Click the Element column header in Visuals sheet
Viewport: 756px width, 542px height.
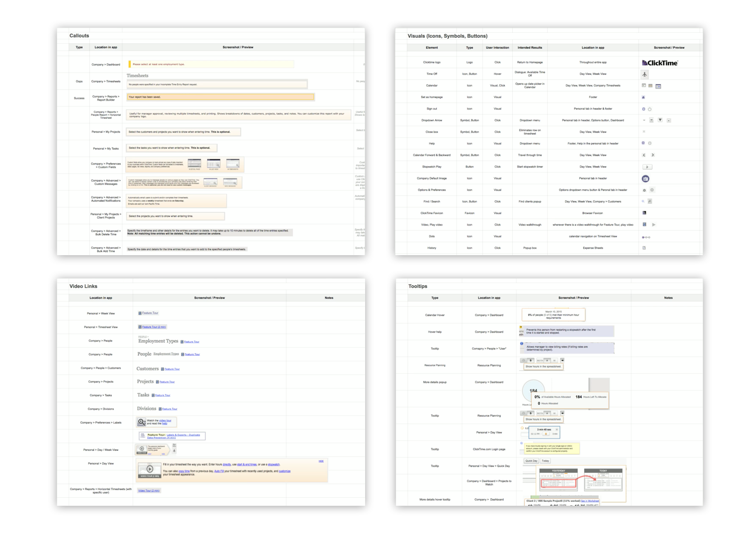[432, 48]
